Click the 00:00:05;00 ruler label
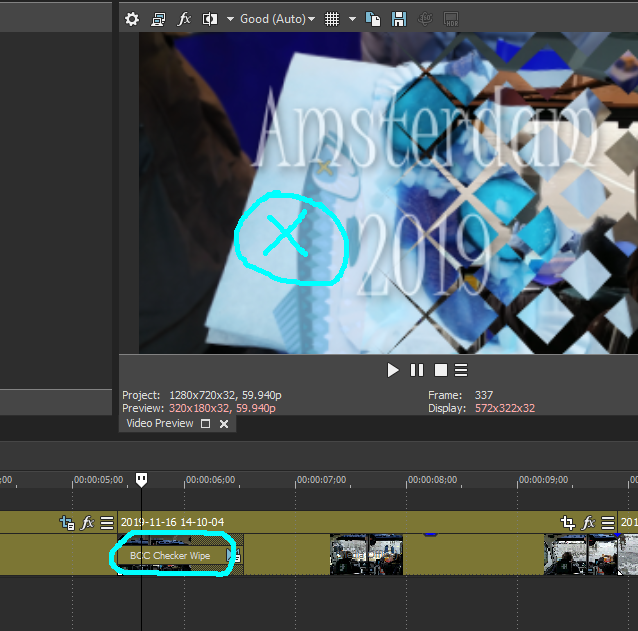 click(x=98, y=480)
